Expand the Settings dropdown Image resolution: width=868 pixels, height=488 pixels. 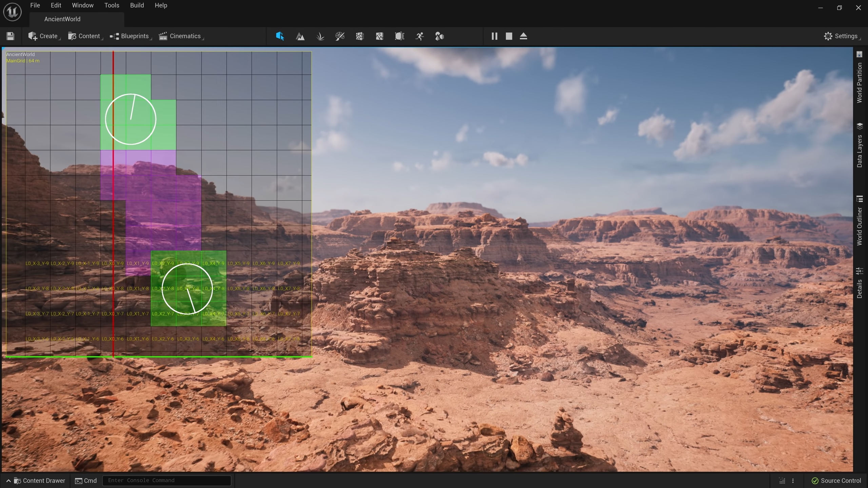(842, 36)
